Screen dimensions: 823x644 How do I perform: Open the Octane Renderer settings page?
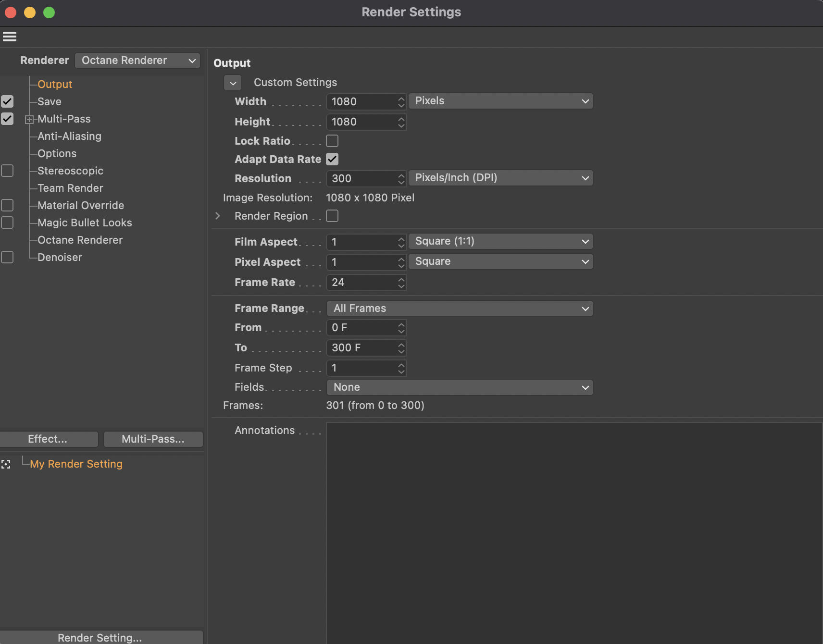[80, 240]
